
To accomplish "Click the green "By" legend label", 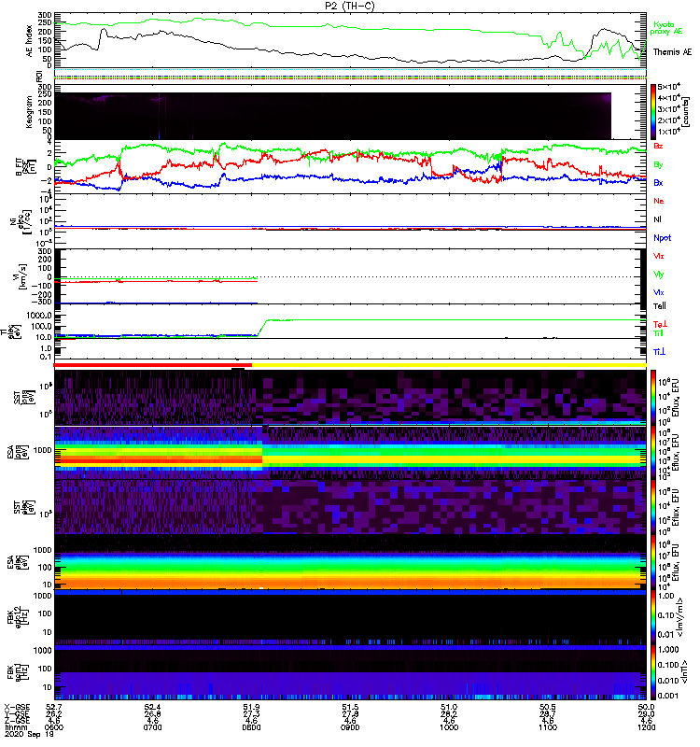I will click(x=658, y=165).
